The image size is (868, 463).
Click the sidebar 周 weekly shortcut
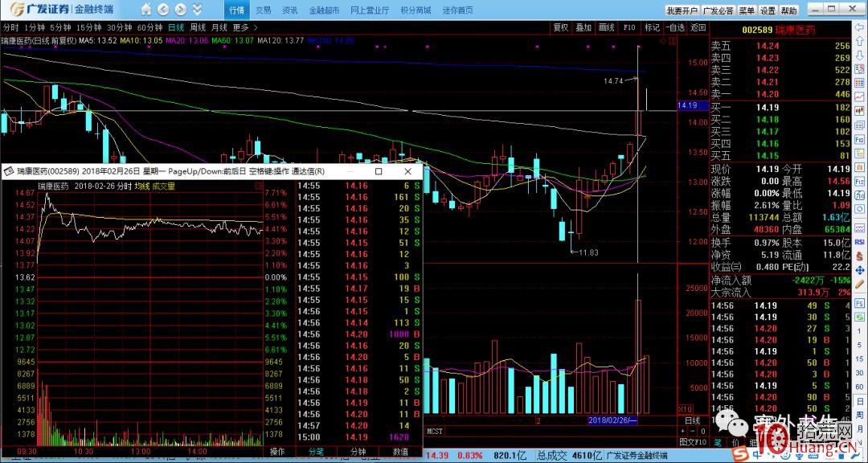860,416
